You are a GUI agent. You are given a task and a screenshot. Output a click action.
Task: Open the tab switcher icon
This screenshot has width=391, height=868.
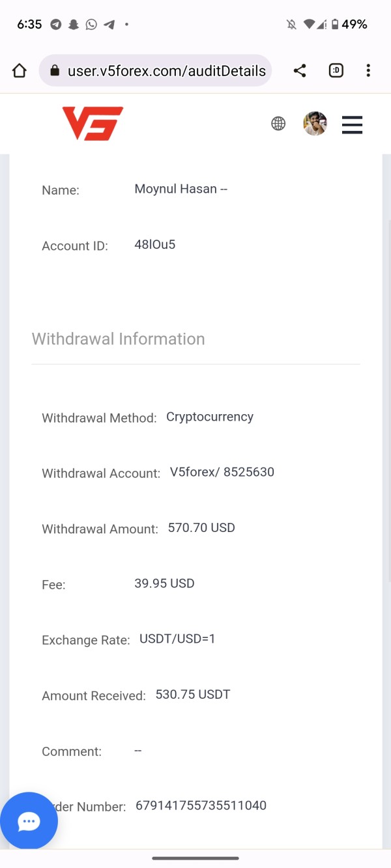pos(336,71)
